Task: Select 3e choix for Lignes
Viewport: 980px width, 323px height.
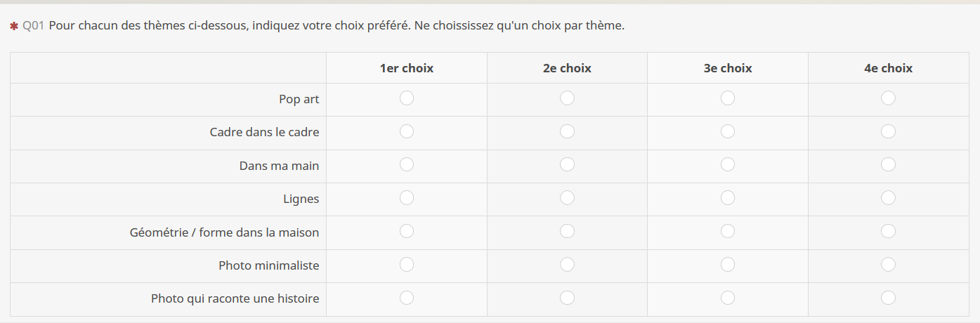Action: [728, 198]
